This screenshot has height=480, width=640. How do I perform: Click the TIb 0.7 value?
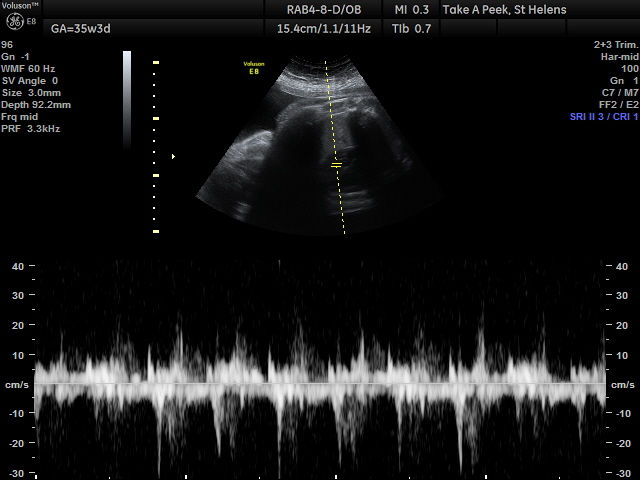(x=411, y=29)
